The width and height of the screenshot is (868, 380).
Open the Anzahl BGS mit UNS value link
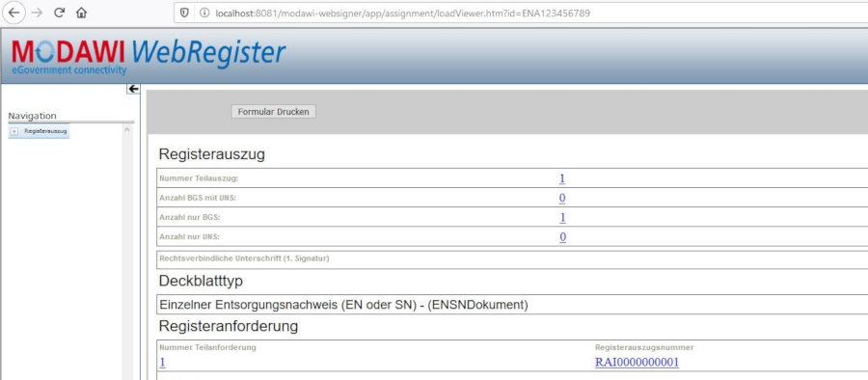click(x=562, y=199)
